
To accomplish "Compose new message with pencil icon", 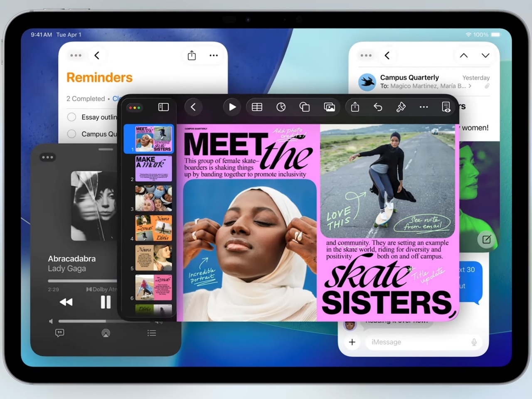I will tap(486, 239).
